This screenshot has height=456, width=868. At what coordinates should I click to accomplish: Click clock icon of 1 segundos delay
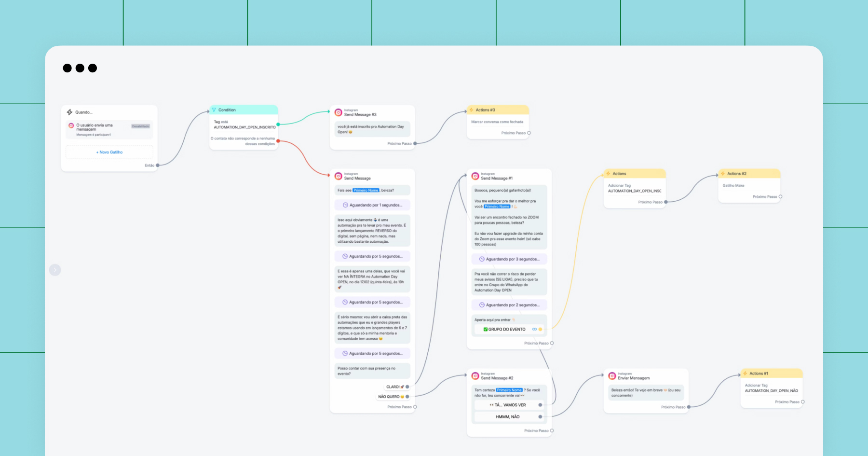[x=345, y=205]
